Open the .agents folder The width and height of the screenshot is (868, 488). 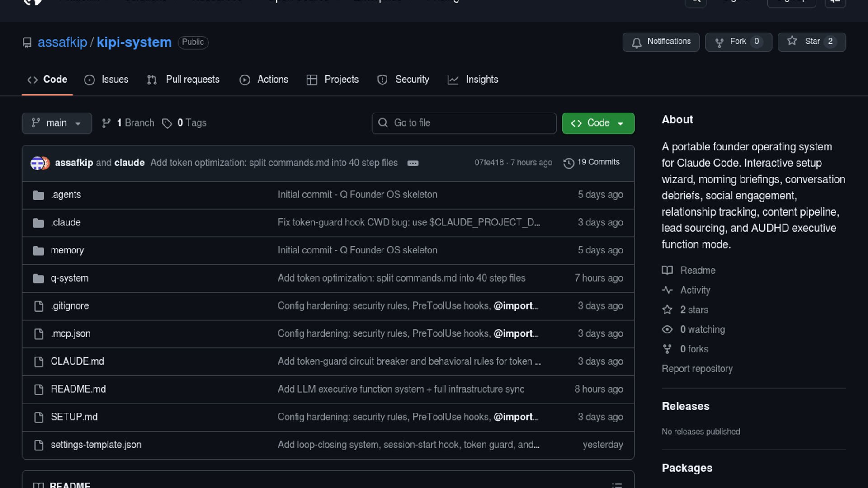(66, 195)
